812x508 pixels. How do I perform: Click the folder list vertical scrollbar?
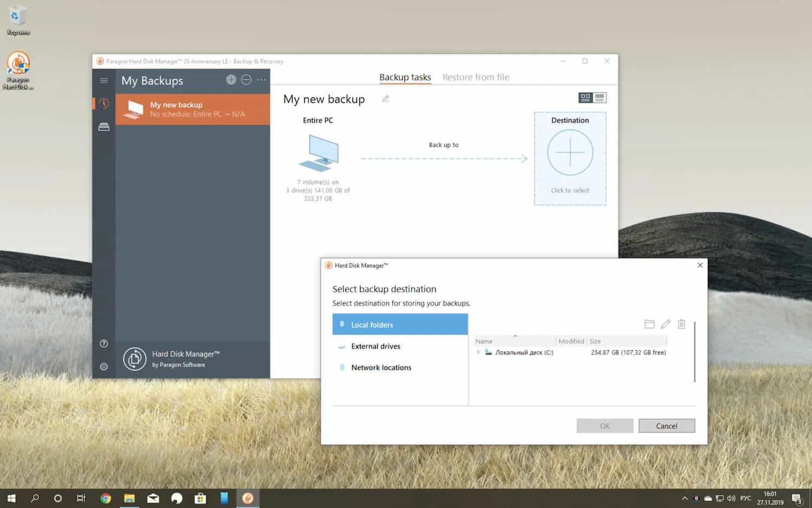point(695,351)
